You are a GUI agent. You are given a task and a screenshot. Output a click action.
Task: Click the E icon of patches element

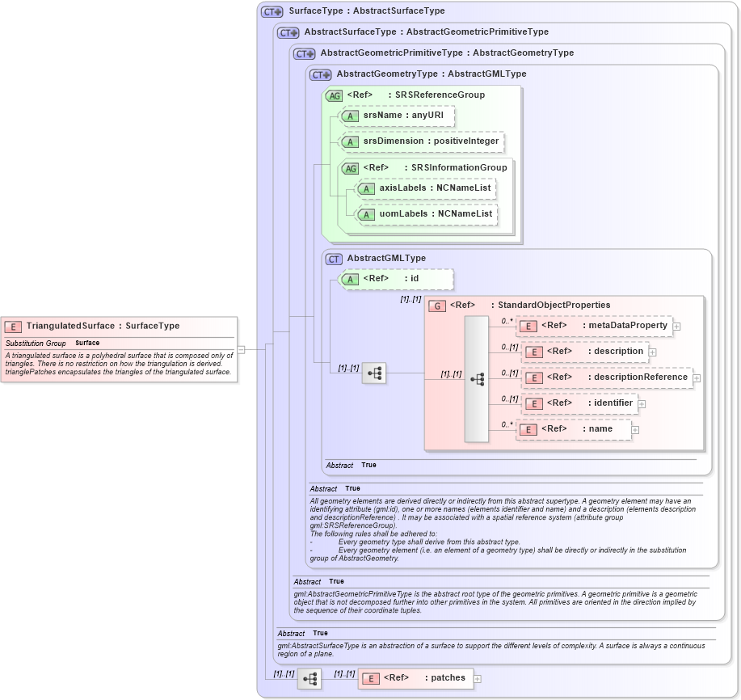pos(371,679)
